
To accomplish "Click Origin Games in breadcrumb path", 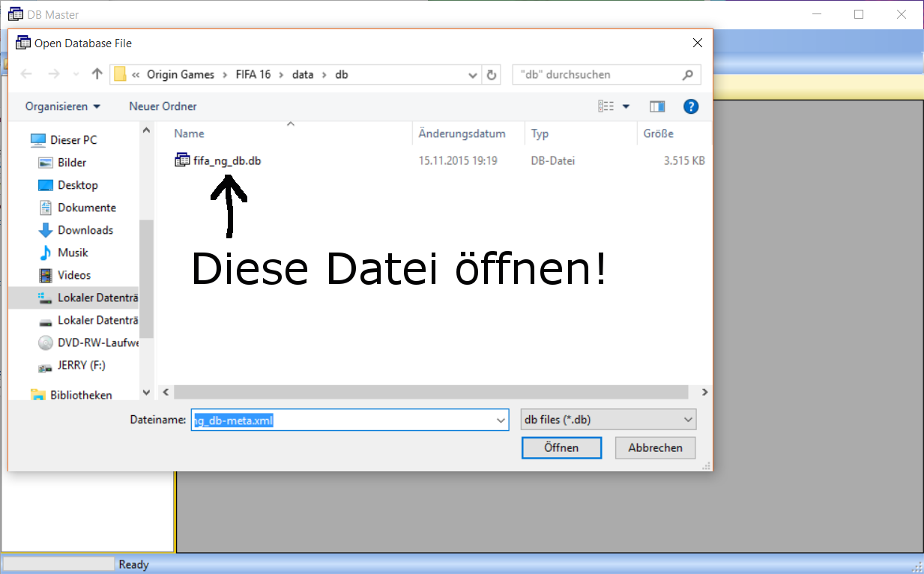I will tap(181, 74).
